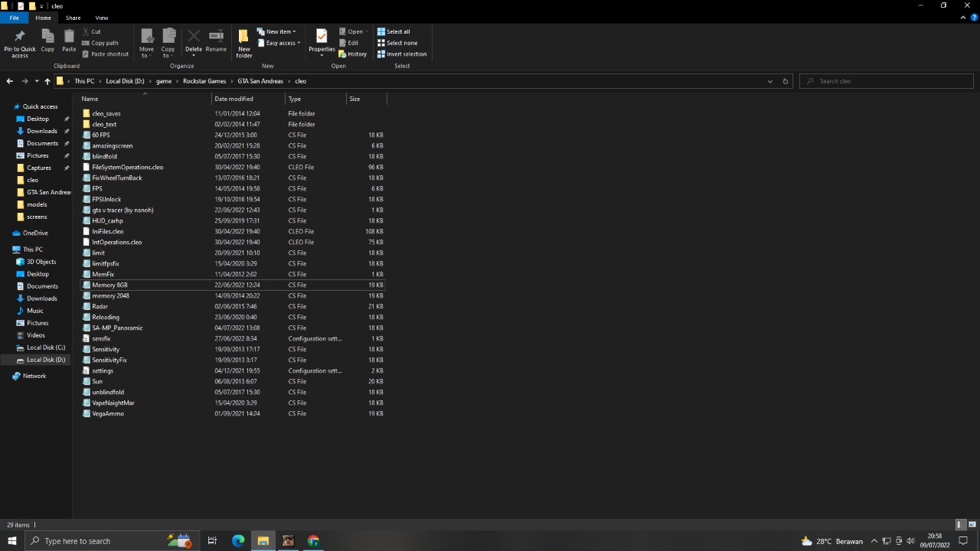
Task: Open Task View on taskbar
Action: point(212,541)
